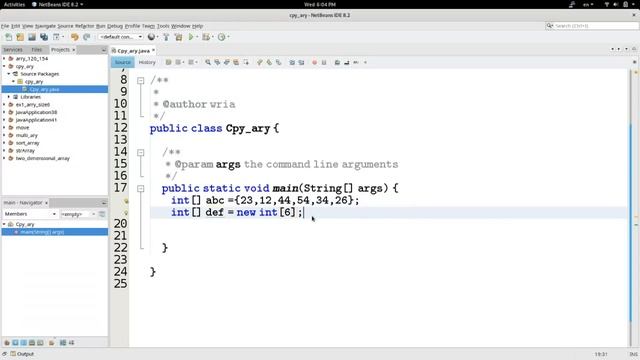
Task: Click the Toggle Rectangular Selection icon
Action: [x=246, y=62]
